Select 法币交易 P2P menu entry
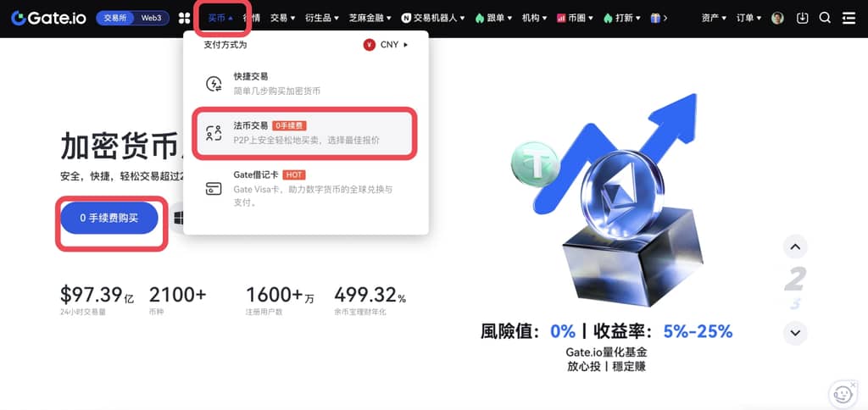Image resolution: width=868 pixels, height=410 pixels. tap(304, 133)
